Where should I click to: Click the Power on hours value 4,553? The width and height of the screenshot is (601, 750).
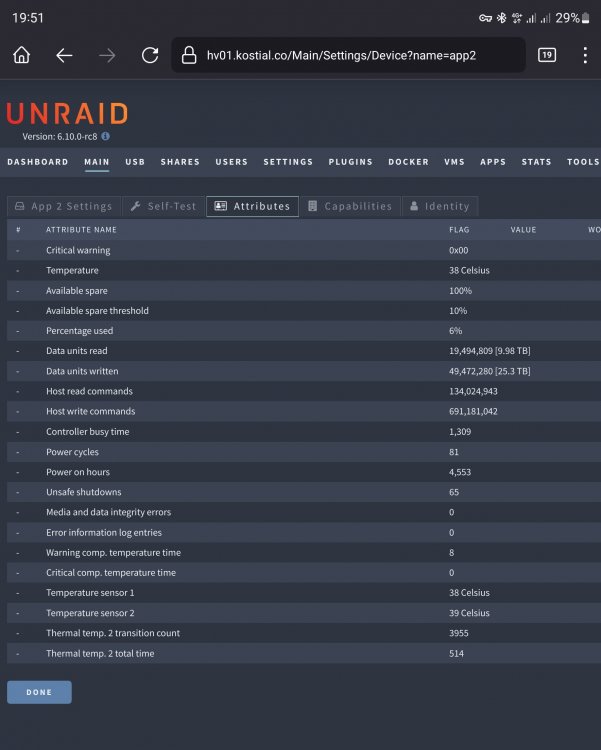[460, 472]
